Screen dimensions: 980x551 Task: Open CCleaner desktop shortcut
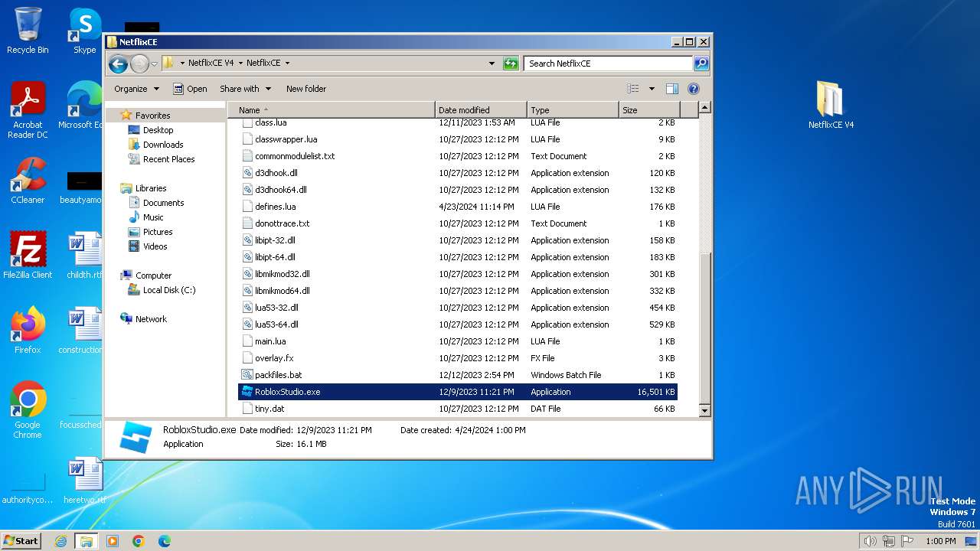point(28,181)
